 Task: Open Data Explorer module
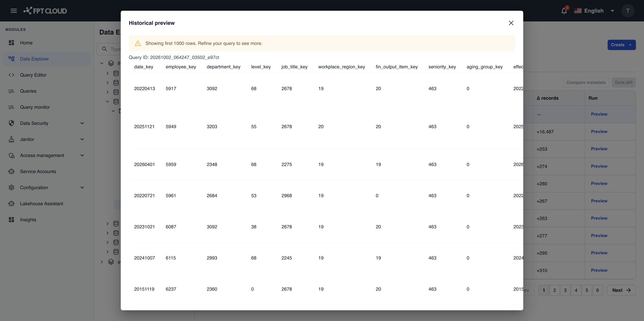[47, 59]
